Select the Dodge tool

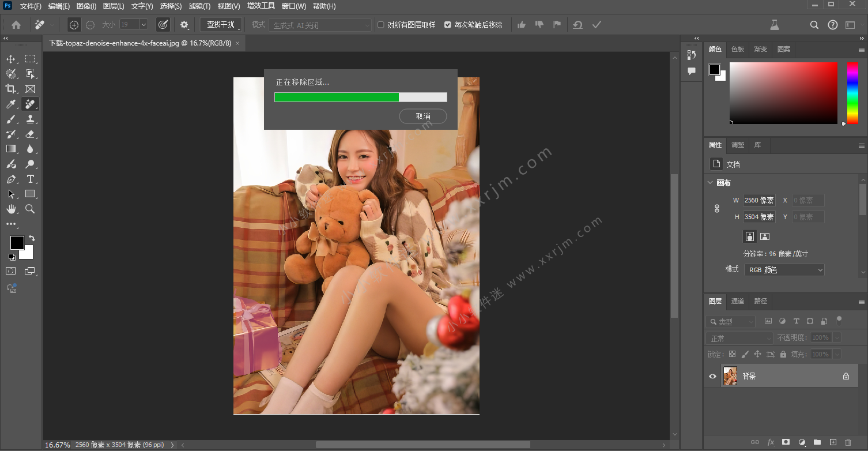click(30, 164)
